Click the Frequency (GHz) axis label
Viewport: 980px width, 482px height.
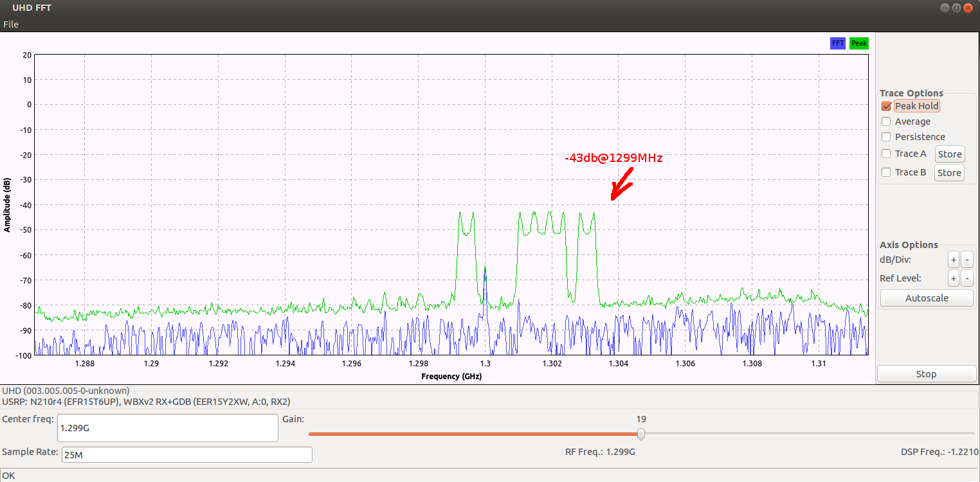tap(451, 376)
